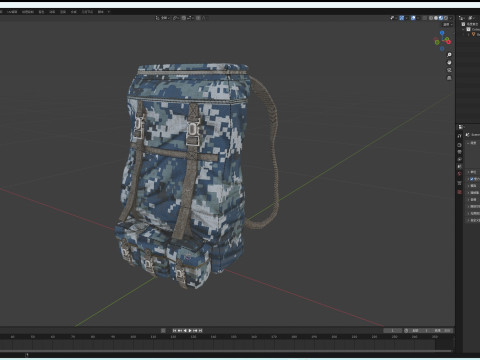Image resolution: width=480 pixels, height=360 pixels.
Task: Expand the last panel in Scene properties
Action: click(473, 220)
